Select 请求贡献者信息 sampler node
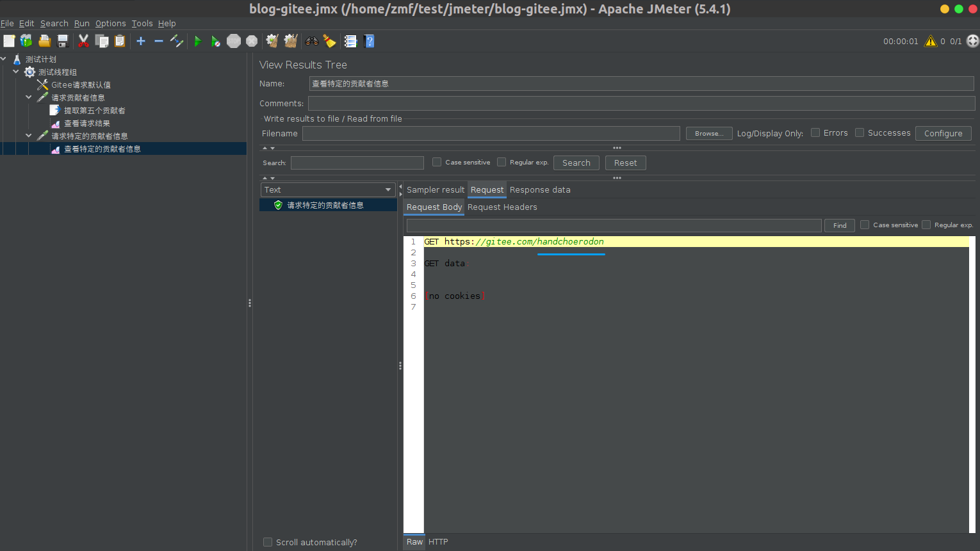 (78, 98)
